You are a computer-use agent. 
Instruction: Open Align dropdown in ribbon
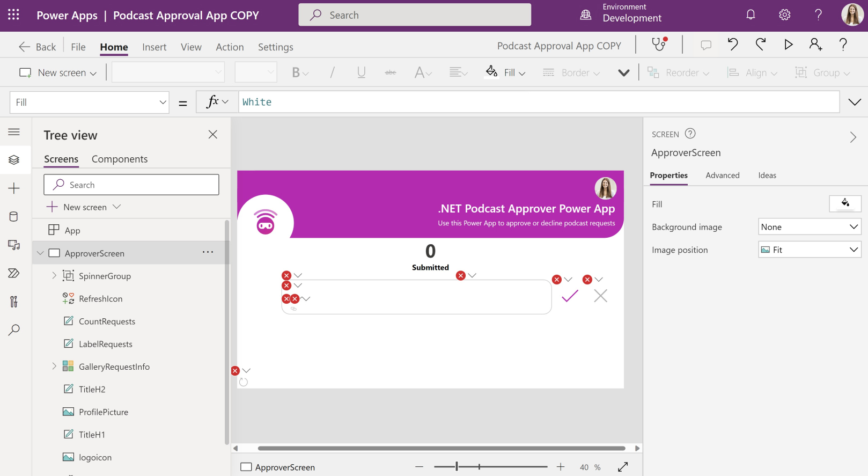[752, 72]
